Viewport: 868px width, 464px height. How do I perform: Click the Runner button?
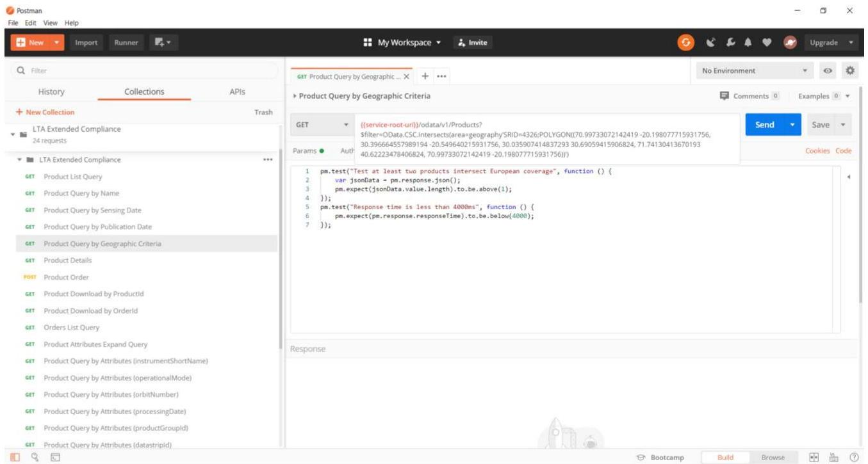point(126,42)
